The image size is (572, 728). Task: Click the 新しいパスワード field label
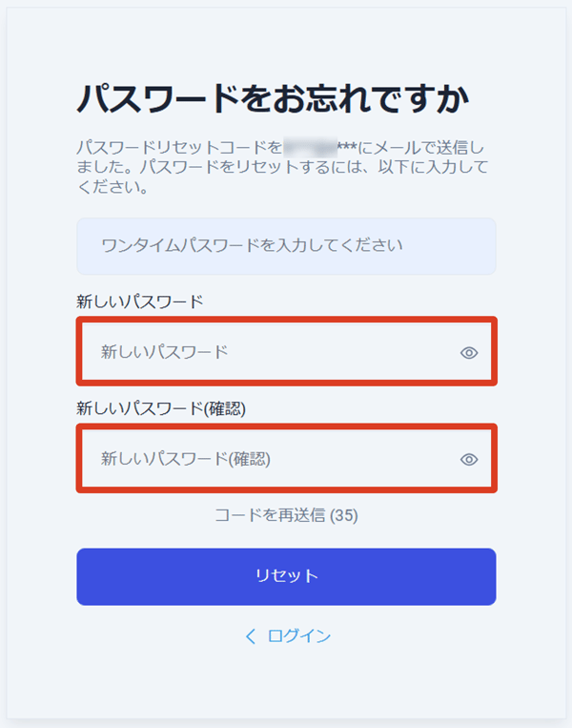coord(140,302)
